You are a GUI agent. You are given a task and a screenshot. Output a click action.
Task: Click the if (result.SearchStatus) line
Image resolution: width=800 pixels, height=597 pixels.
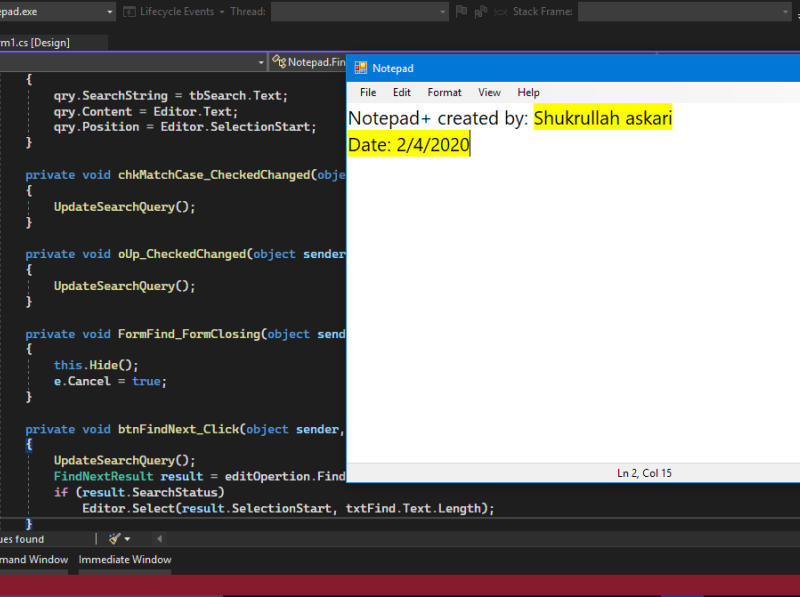click(139, 492)
